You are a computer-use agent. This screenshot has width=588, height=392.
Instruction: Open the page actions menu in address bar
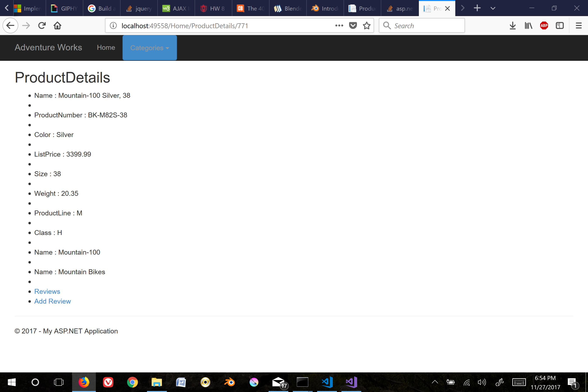[x=339, y=25]
